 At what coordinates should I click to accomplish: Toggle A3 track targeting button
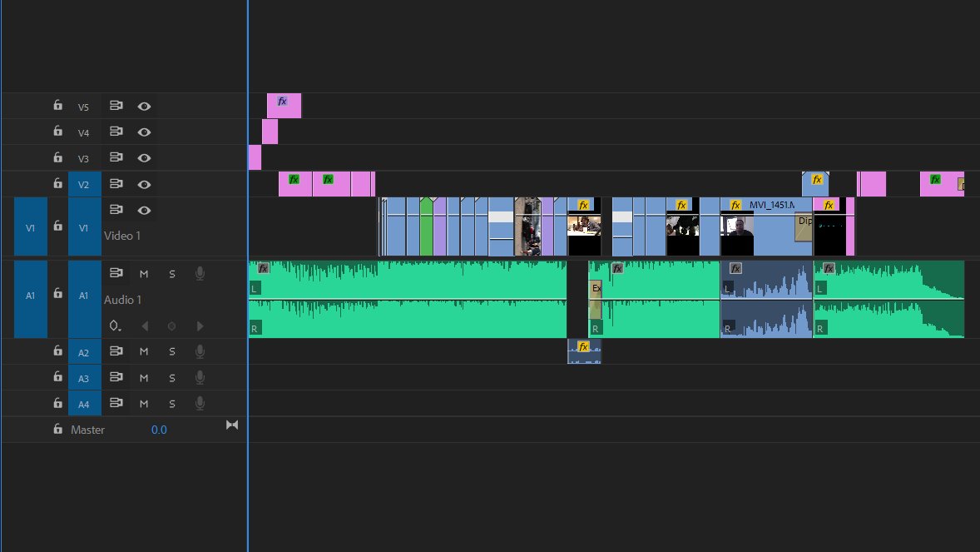(x=84, y=378)
